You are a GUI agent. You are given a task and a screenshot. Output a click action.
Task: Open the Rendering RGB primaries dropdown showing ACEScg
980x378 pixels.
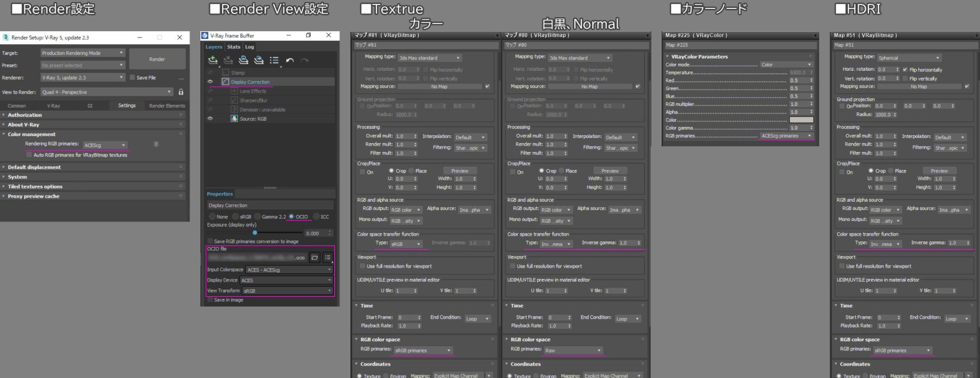(x=105, y=144)
